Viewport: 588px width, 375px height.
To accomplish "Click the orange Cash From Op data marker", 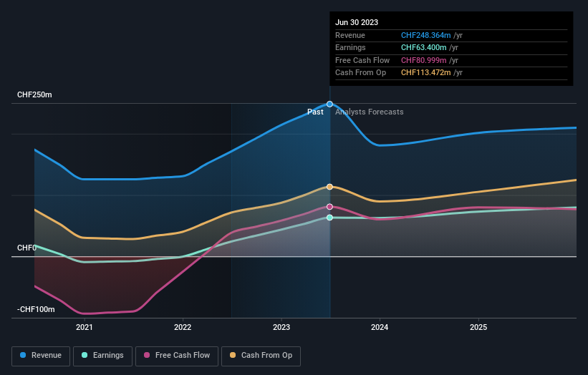I will click(x=329, y=187).
